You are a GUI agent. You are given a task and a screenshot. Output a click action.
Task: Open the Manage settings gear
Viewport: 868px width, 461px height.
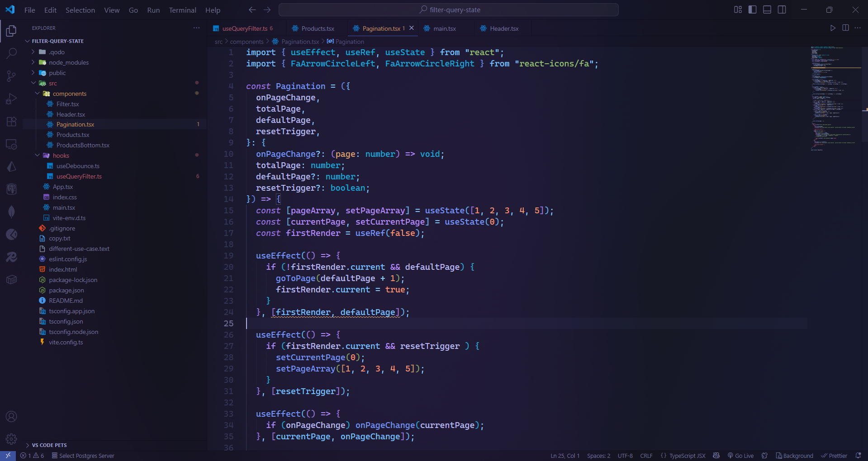point(11,439)
